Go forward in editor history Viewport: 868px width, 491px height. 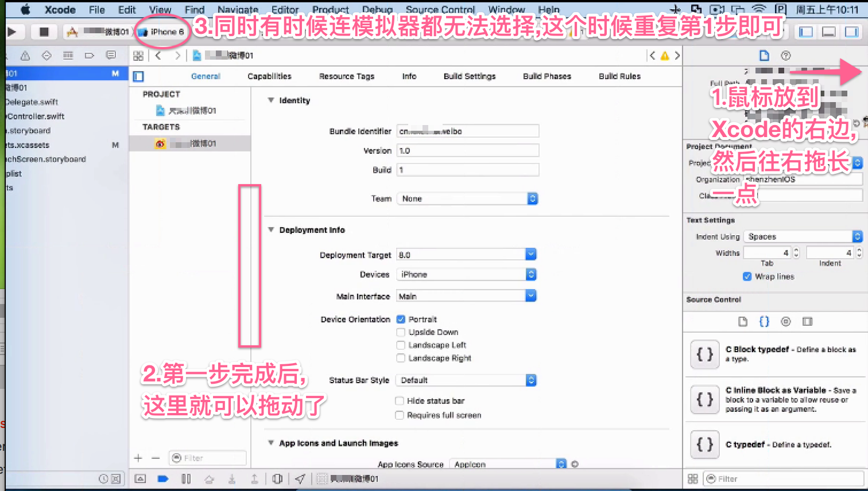pos(177,56)
